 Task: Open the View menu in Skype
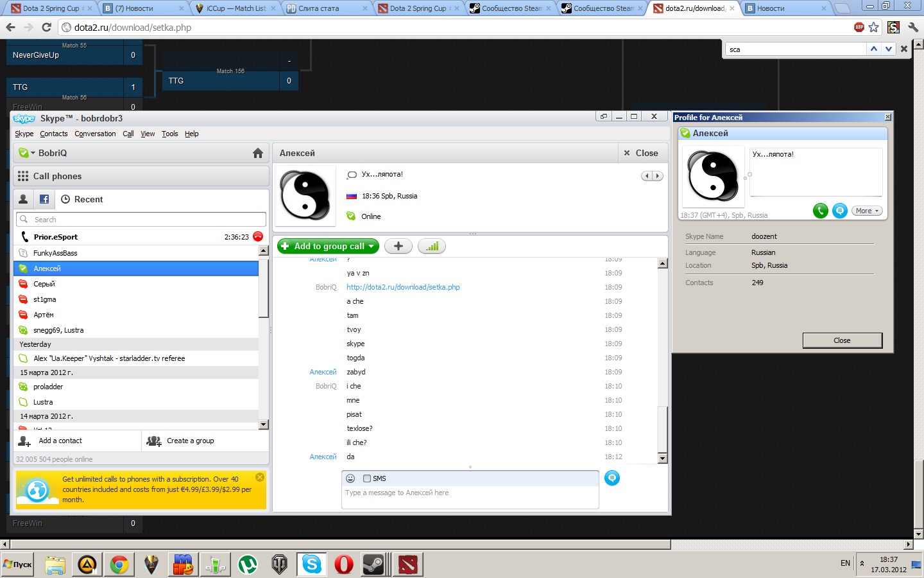click(148, 134)
